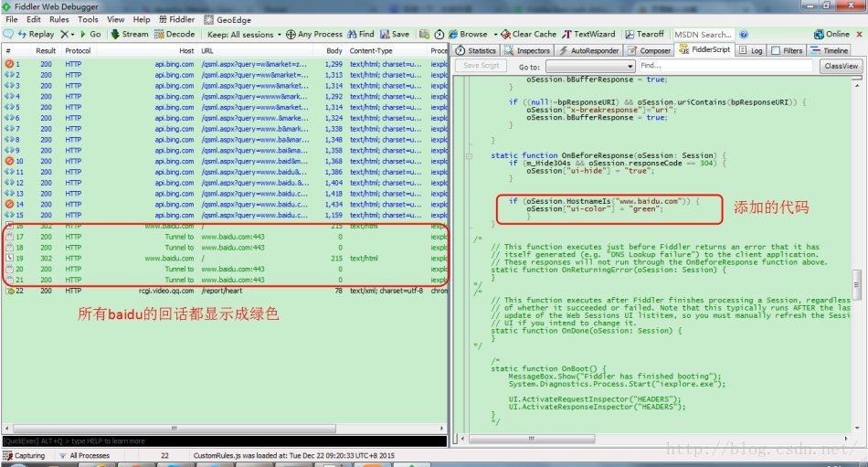
Task: Click the sessions list right scroll arrow
Action: pos(441,429)
